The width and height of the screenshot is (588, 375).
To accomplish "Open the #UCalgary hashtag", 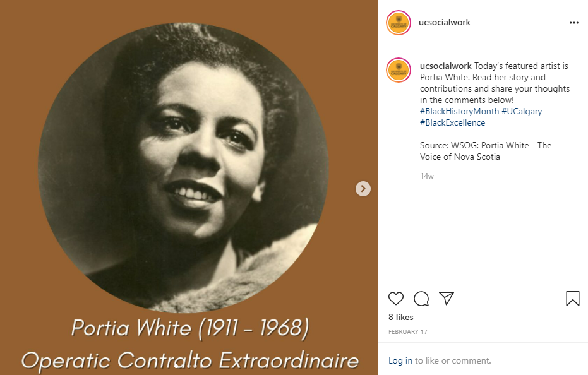I will (x=522, y=111).
